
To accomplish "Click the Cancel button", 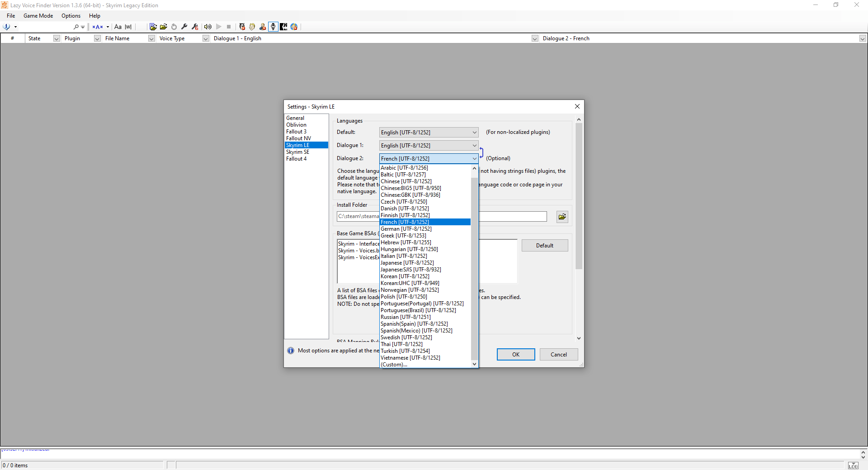I will 559,355.
